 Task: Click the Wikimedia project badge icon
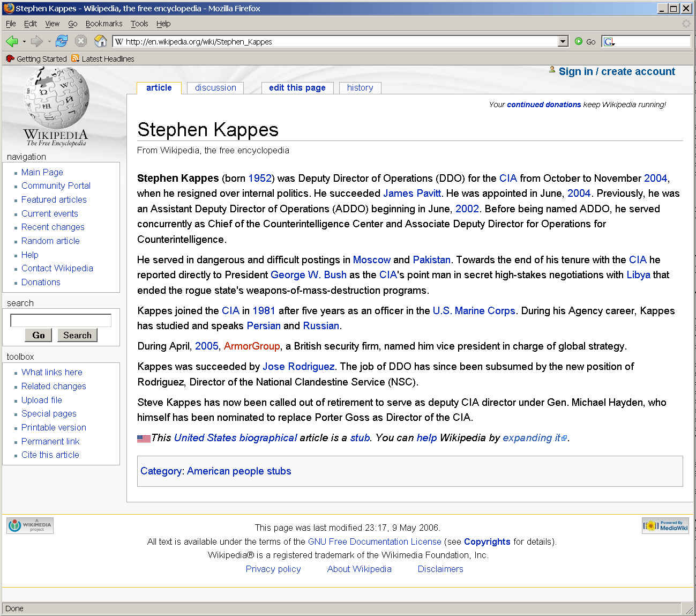[x=30, y=525]
